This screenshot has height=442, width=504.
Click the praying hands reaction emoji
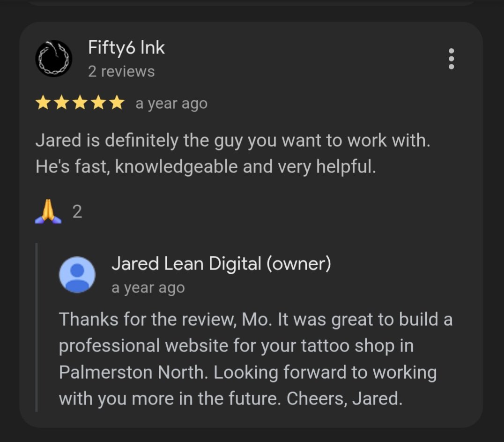48,211
